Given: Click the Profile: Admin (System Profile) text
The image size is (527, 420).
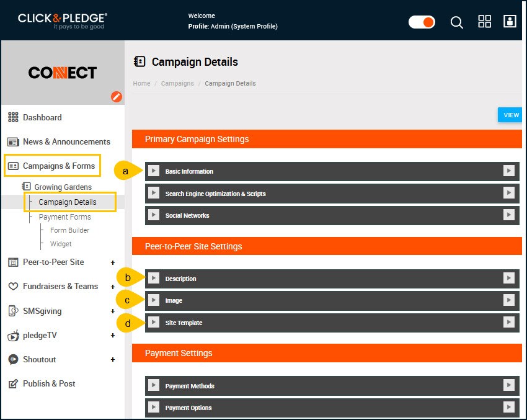Looking at the screenshot, I should click(x=233, y=26).
